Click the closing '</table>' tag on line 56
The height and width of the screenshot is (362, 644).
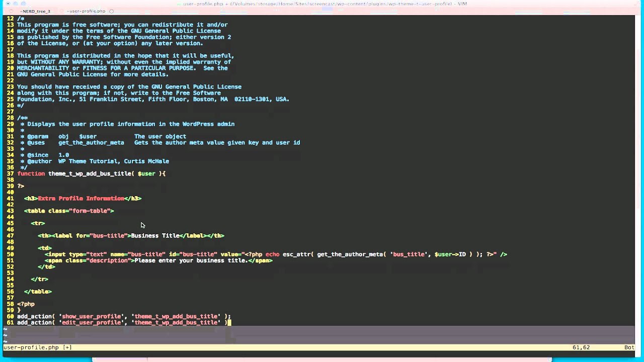pos(38,292)
